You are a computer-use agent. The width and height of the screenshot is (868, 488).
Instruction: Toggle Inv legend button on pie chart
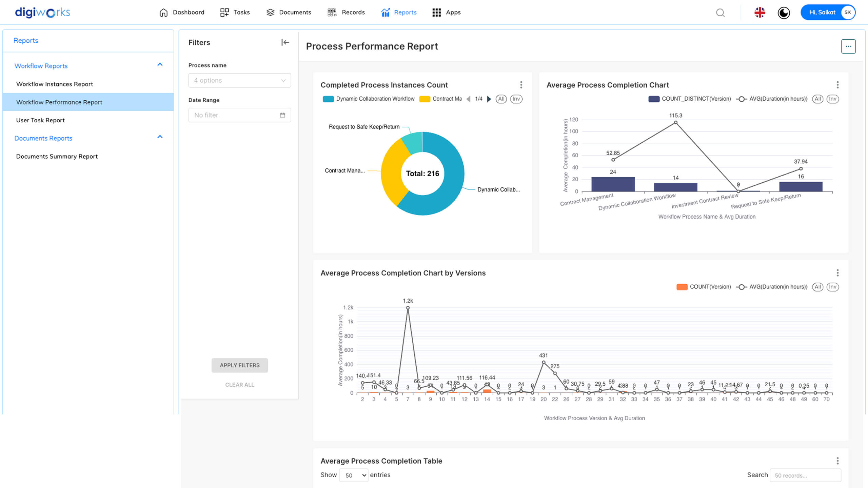click(516, 99)
